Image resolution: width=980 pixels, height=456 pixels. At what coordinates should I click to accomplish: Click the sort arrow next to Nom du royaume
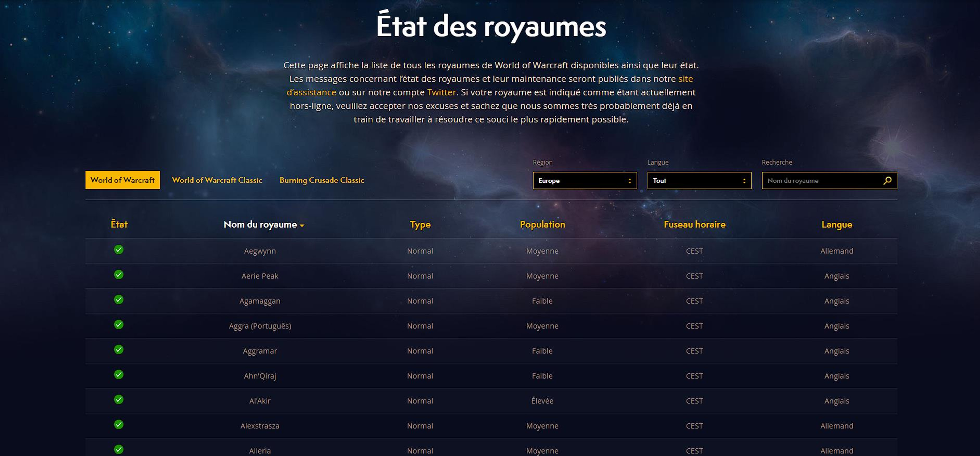[x=302, y=226]
